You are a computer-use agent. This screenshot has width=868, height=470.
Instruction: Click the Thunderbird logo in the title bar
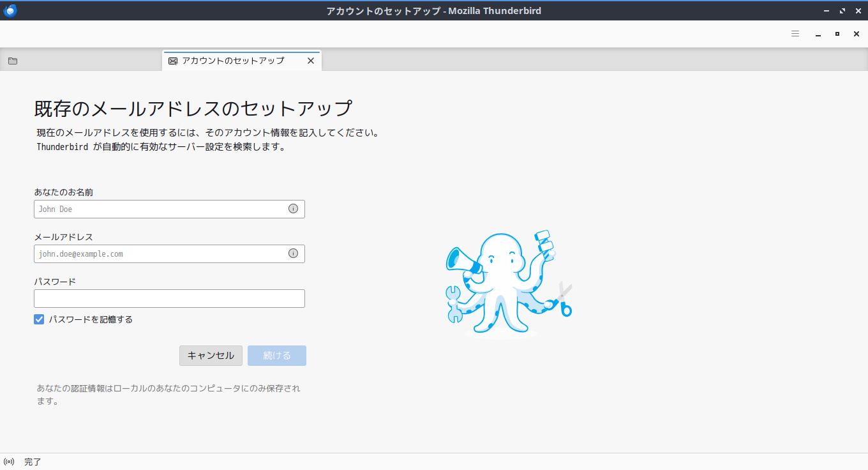(10, 11)
